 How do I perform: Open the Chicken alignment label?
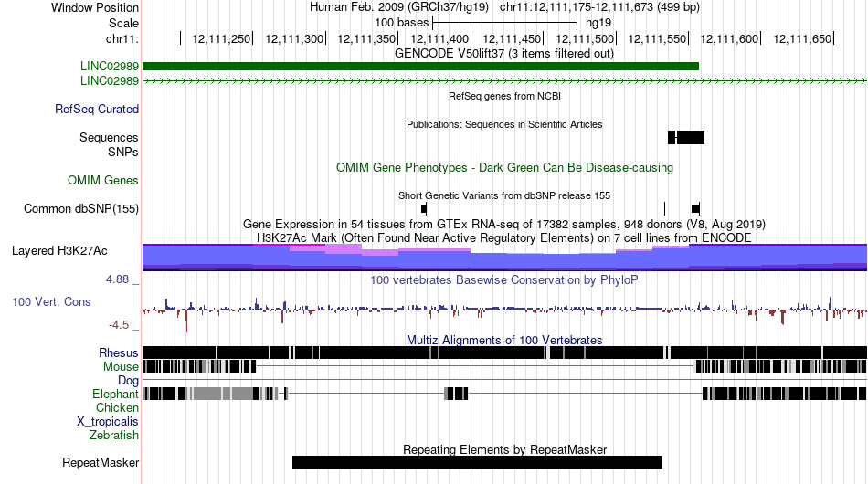[x=117, y=407]
